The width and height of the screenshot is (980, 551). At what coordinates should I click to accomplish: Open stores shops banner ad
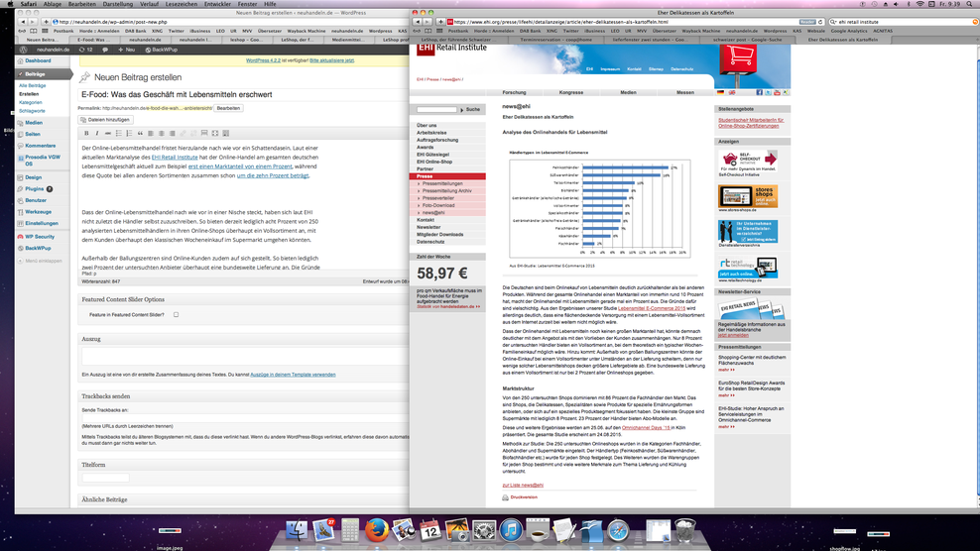point(748,196)
